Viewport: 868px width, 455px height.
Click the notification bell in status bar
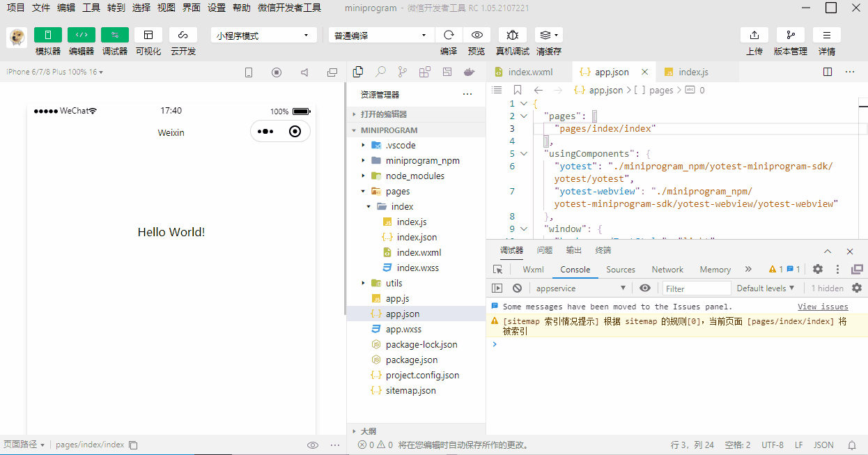coord(851,445)
